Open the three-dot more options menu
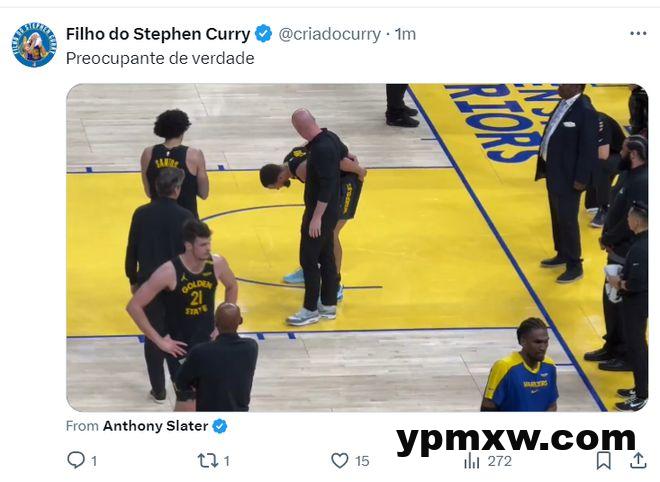 (x=638, y=33)
